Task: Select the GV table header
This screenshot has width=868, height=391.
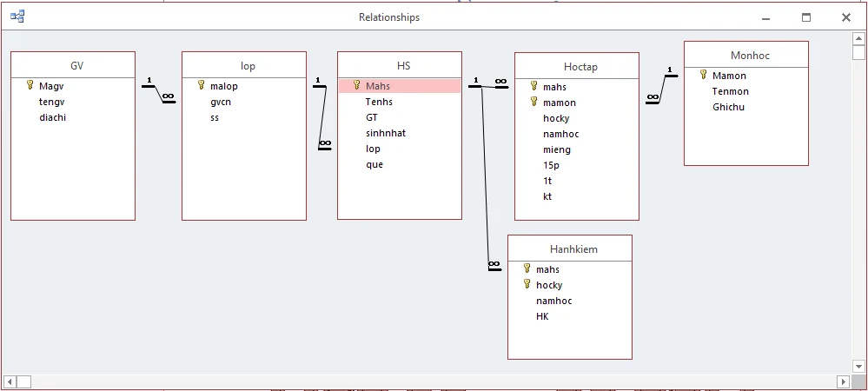Action: tap(73, 66)
